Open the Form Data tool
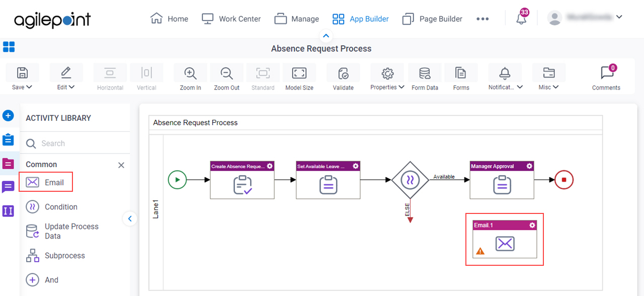This screenshot has width=644, height=296. 425,73
